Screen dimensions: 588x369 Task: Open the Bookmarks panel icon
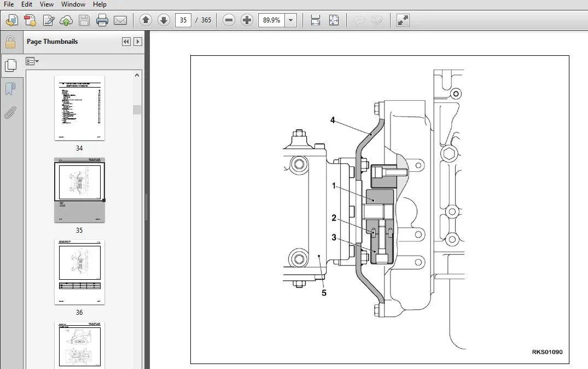[10, 89]
